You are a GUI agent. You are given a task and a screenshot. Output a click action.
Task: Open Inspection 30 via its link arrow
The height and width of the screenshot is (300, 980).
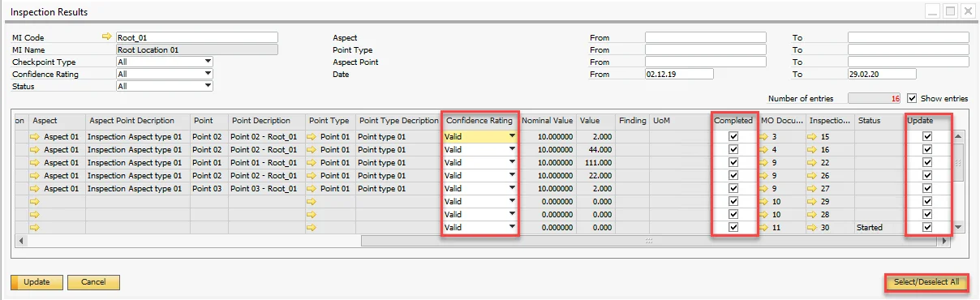tap(812, 228)
